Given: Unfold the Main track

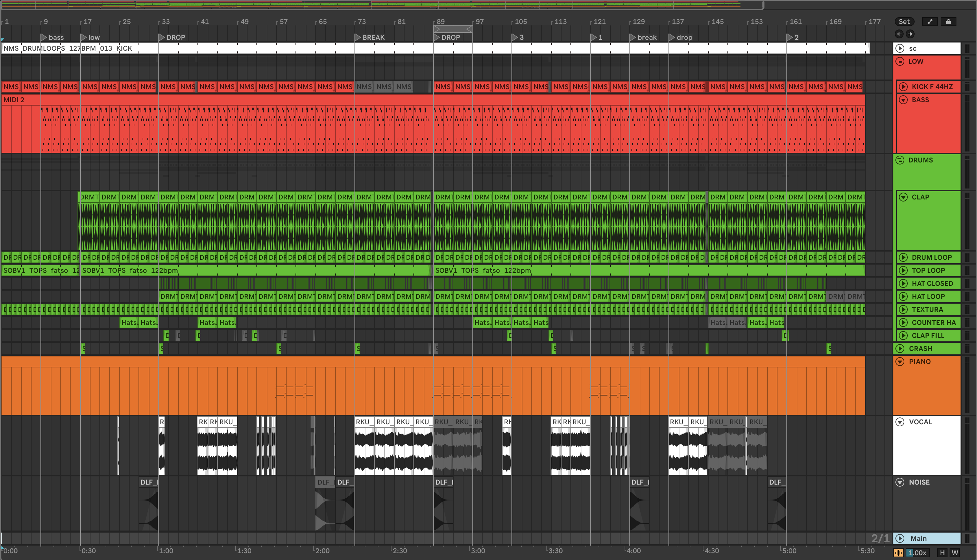Looking at the screenshot, I should (900, 538).
